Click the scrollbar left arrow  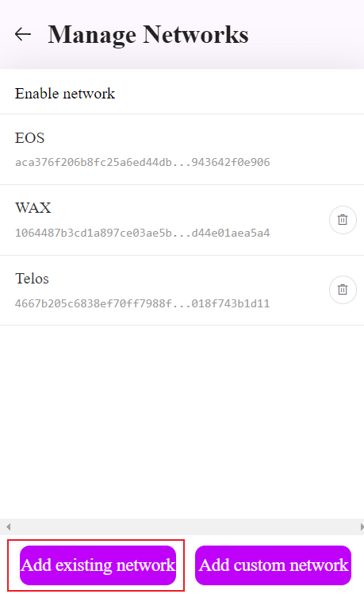tap(8, 526)
